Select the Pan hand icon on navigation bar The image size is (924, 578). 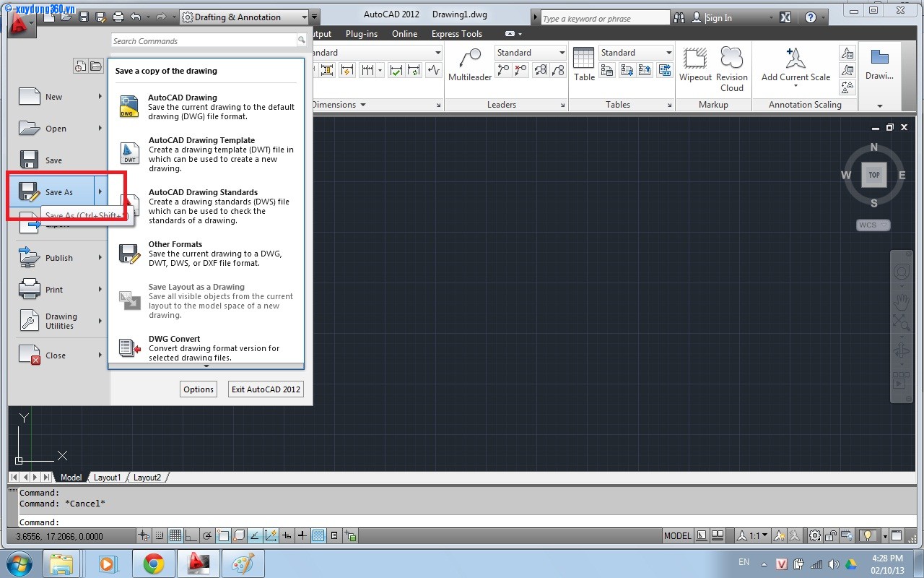point(901,302)
